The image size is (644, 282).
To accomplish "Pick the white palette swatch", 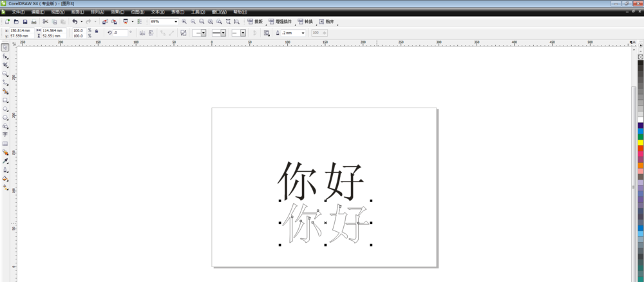I will [x=640, y=120].
